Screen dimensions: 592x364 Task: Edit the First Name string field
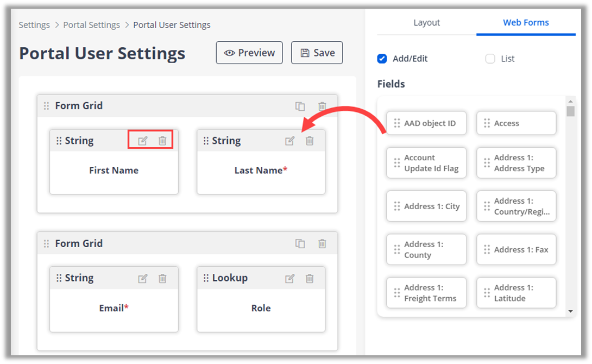tap(142, 141)
